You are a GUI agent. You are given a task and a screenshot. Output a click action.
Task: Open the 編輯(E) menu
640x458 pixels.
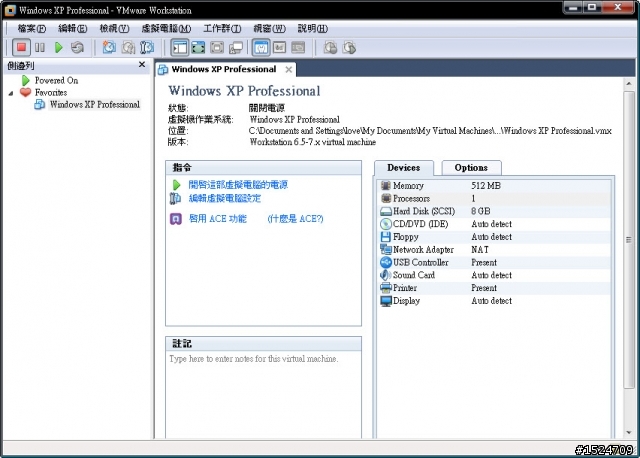click(x=73, y=29)
